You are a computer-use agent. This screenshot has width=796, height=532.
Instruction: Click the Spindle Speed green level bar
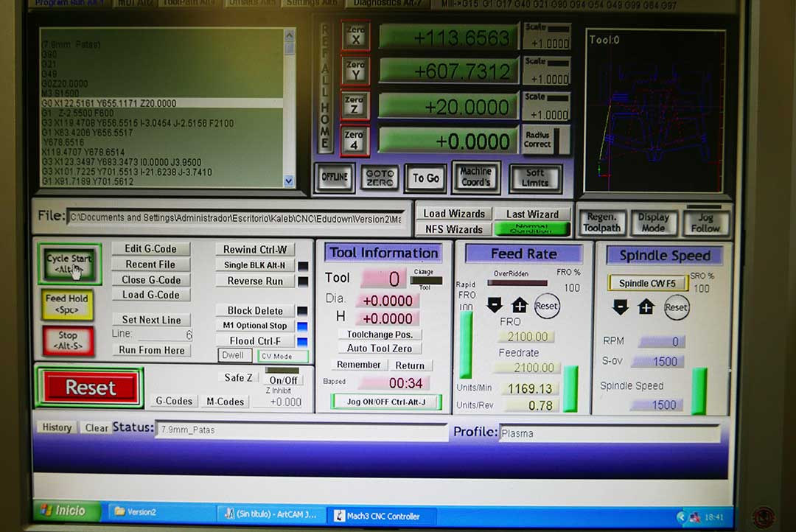click(x=699, y=391)
